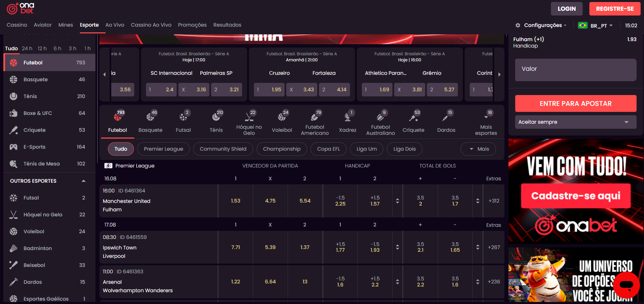Click the Onabet logo in the header
This screenshot has width=644, height=304.
21,8
